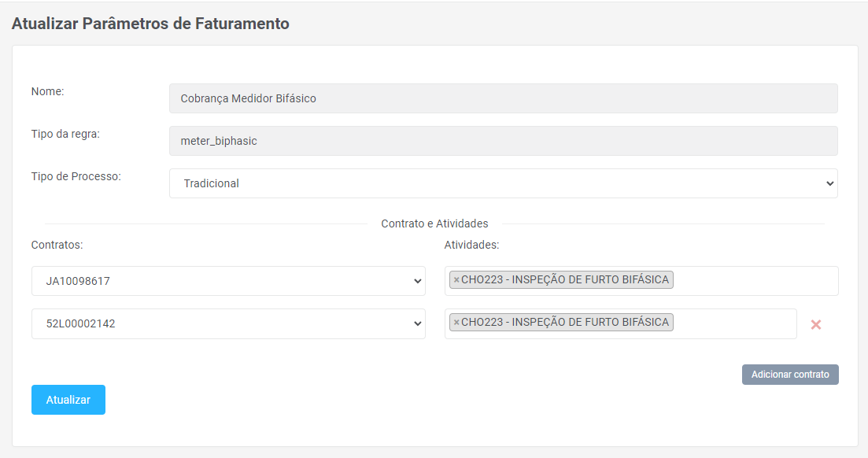Click the meter_biphasic rule type field

[503, 141]
